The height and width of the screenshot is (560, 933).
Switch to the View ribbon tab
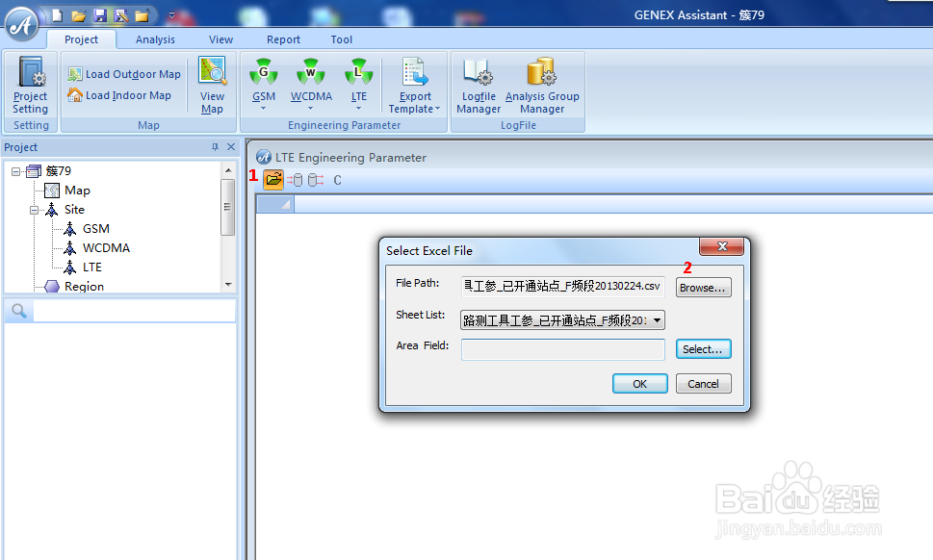[x=220, y=39]
